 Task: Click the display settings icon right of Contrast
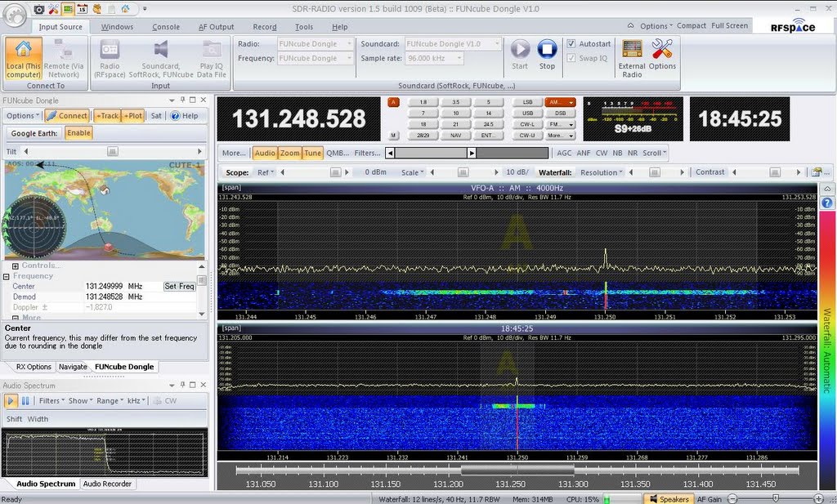point(817,172)
